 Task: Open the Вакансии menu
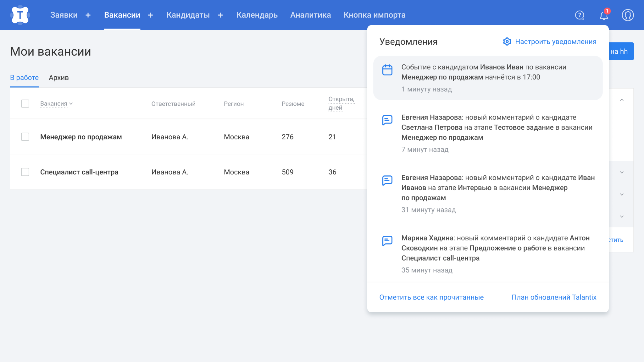[x=122, y=15]
